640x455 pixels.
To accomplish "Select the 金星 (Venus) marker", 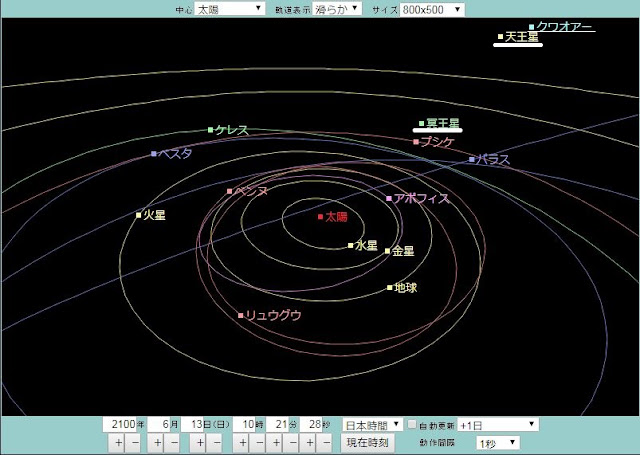I will [387, 251].
